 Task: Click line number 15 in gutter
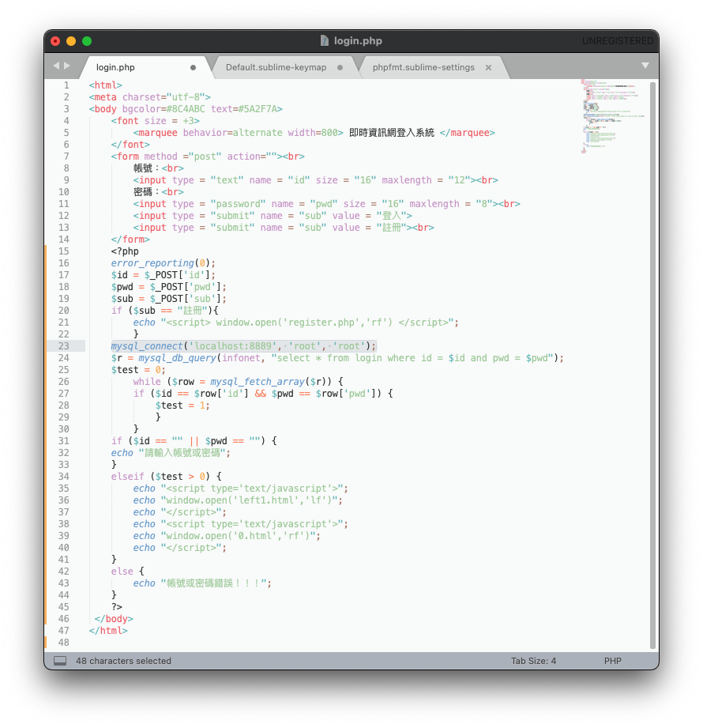pyautogui.click(x=63, y=251)
